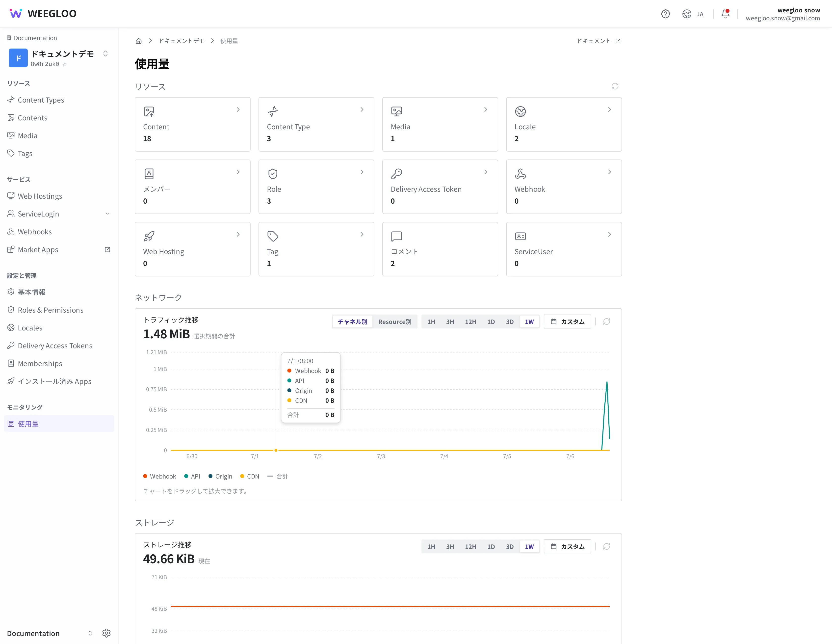Open Content Types in sidebar
The width and height of the screenshot is (832, 644).
coord(59,100)
